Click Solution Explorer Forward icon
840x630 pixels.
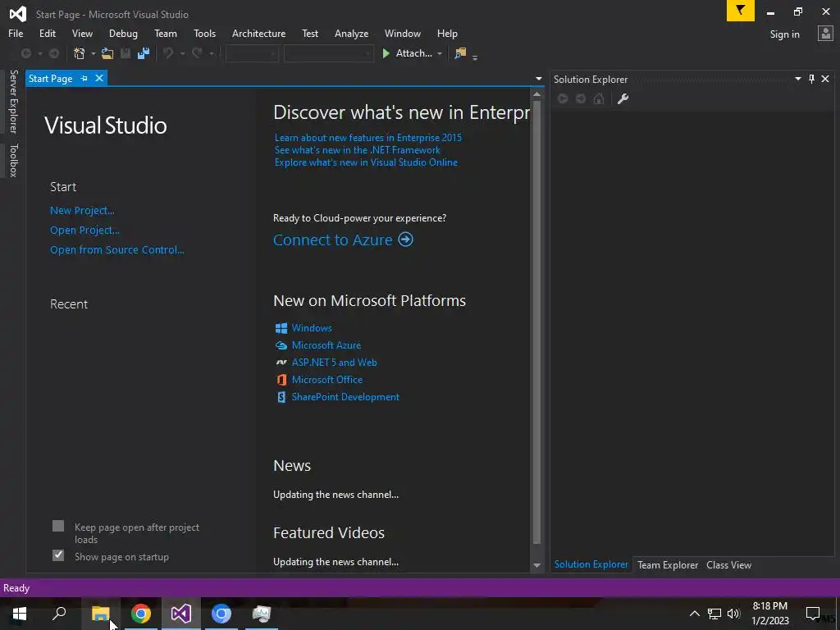(581, 98)
